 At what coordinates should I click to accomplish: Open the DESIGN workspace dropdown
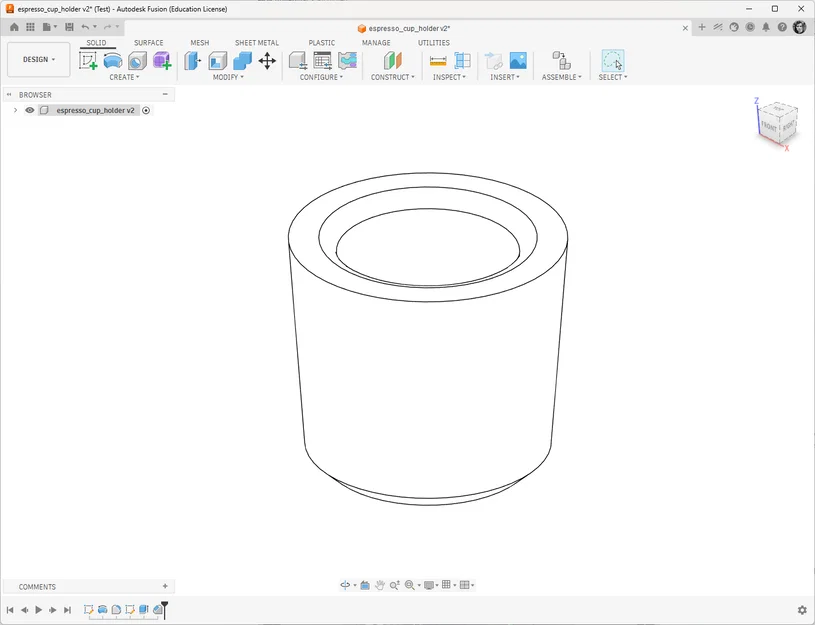pyautogui.click(x=38, y=59)
